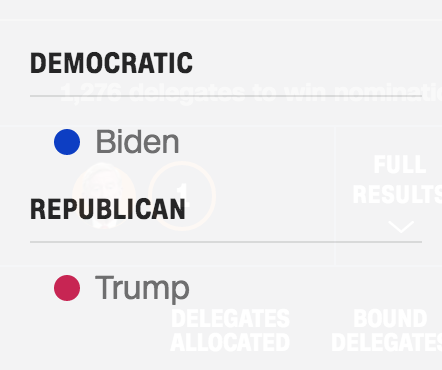This screenshot has width=442, height=370.
Task: Click the faded "1,276 delegates to win" text
Action: (251, 93)
